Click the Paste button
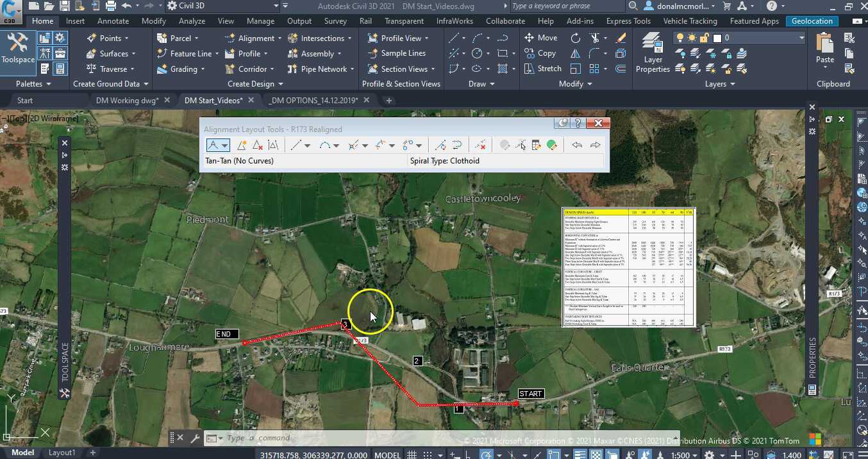This screenshot has width=868, height=459. click(824, 48)
